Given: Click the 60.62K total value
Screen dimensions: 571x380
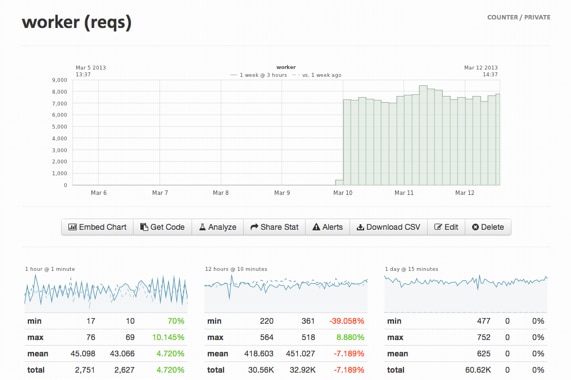Looking at the screenshot, I should click(478, 370).
